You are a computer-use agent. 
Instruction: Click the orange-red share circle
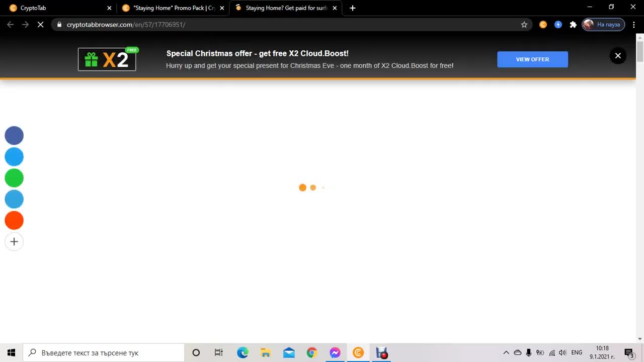point(14,220)
